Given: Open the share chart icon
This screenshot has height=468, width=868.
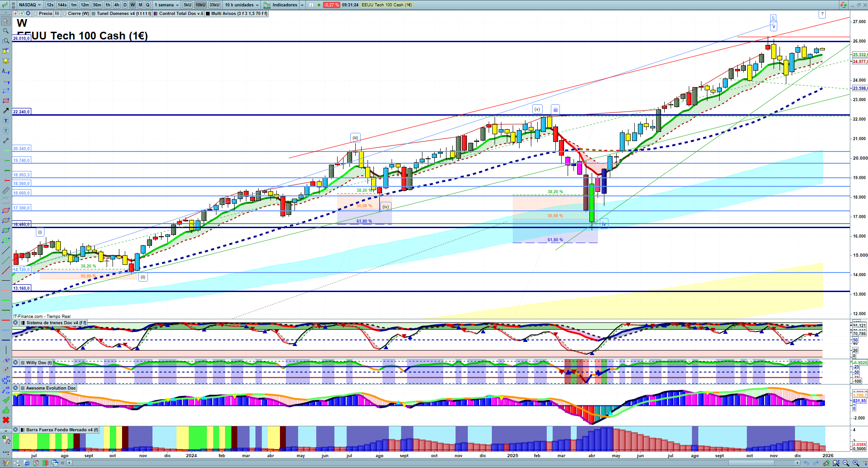Looking at the screenshot, I should (17, 463).
